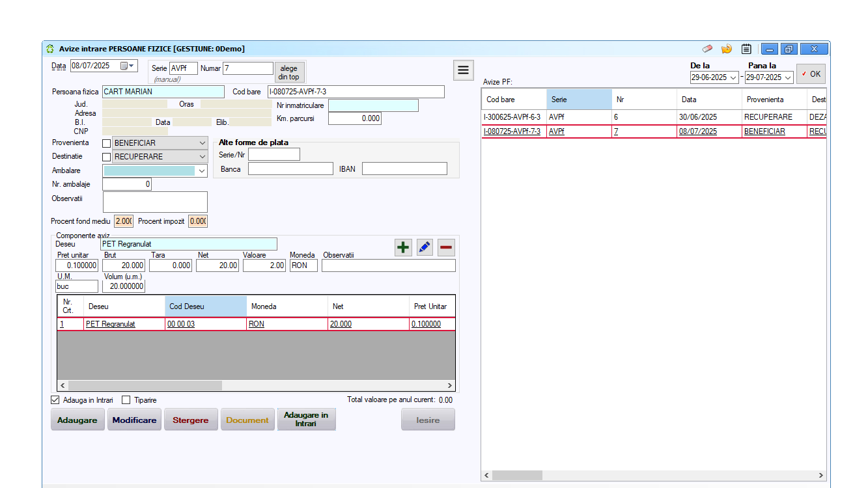Click the green plus add component icon
868x488 pixels.
click(404, 247)
